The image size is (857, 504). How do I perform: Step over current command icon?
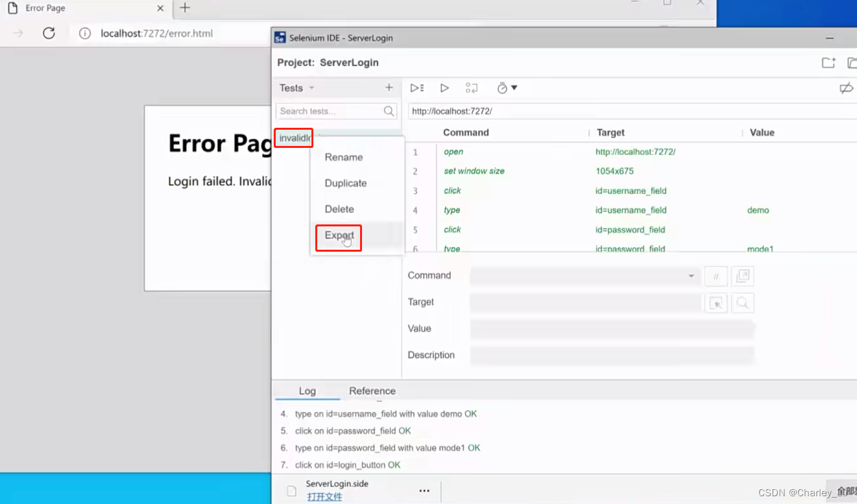472,88
